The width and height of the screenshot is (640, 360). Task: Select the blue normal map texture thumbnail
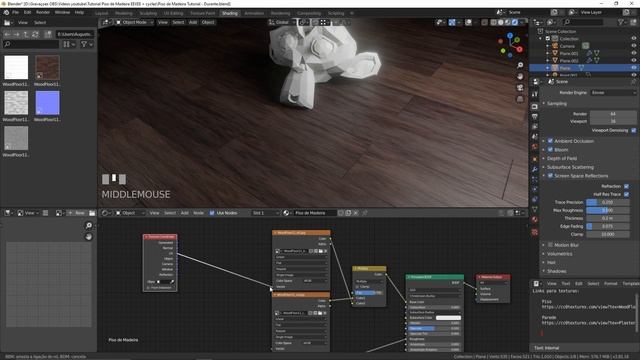[x=47, y=103]
